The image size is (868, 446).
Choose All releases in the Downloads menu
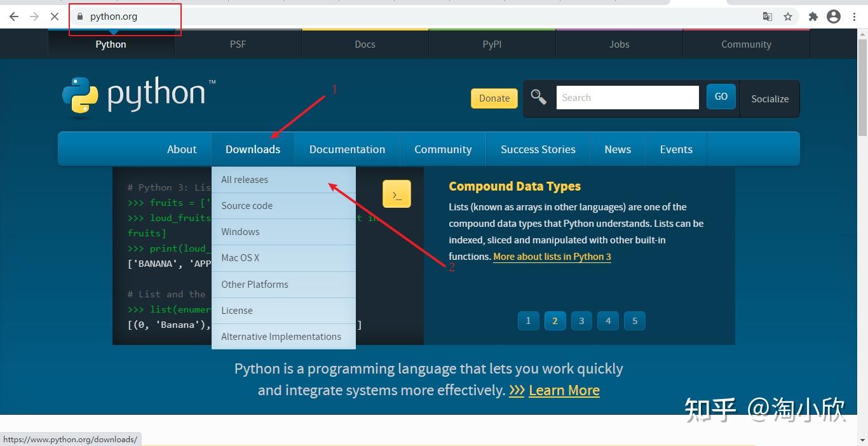click(245, 179)
